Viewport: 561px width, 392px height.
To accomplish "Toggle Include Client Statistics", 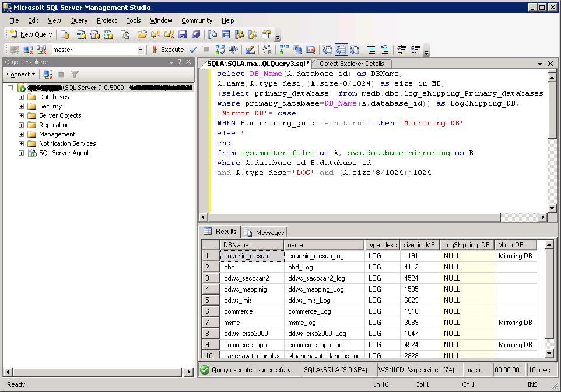I will pyautogui.click(x=297, y=50).
